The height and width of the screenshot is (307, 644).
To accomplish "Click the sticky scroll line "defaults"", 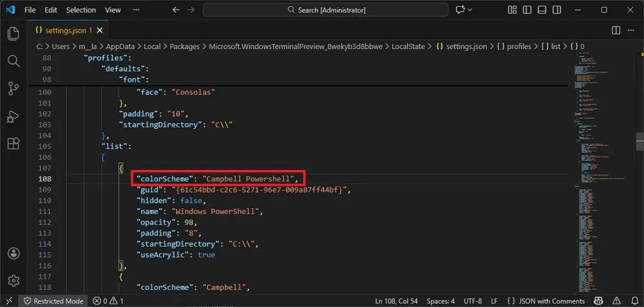I will [x=125, y=69].
